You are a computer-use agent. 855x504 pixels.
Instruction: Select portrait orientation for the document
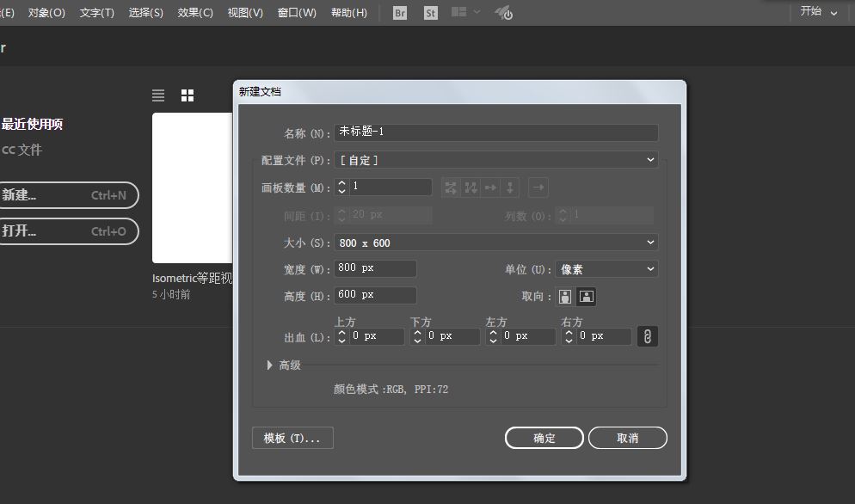pyautogui.click(x=565, y=296)
